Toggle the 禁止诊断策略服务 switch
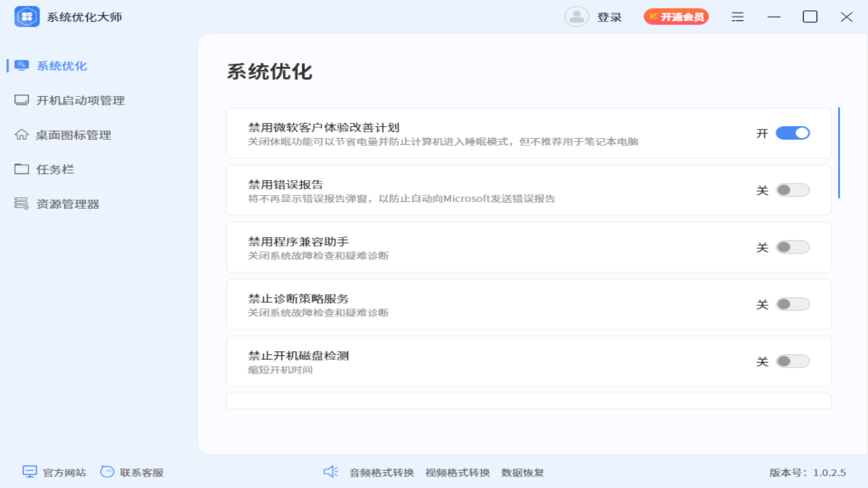The height and width of the screenshot is (488, 868). (793, 304)
